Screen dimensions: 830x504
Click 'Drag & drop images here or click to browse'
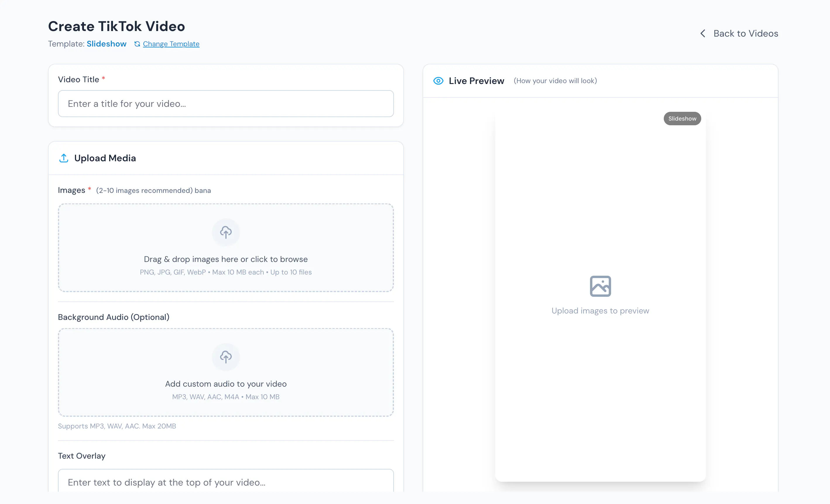click(226, 259)
